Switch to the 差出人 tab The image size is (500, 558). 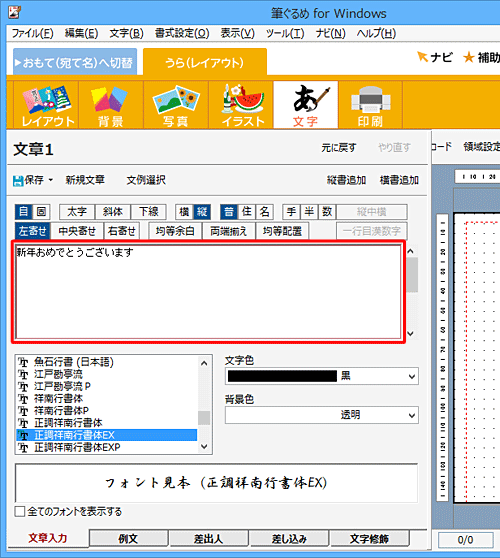209,538
